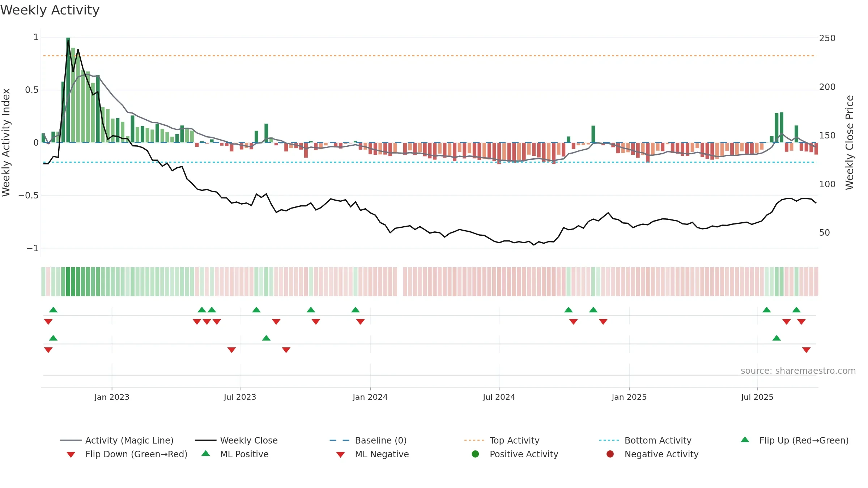Click the first flip-up marker in late 2022
Screen dimensions: 868x488
[53, 310]
